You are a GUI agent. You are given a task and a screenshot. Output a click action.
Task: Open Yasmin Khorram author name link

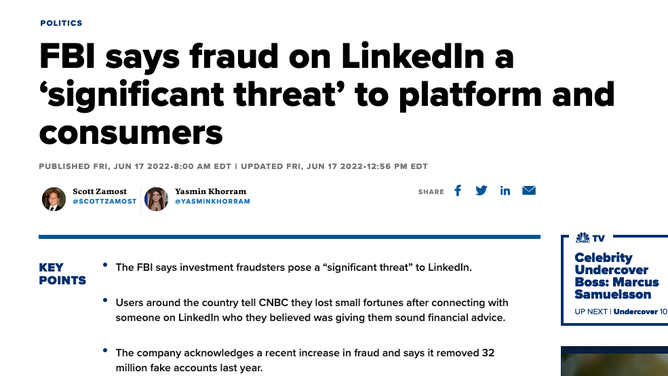tap(210, 191)
